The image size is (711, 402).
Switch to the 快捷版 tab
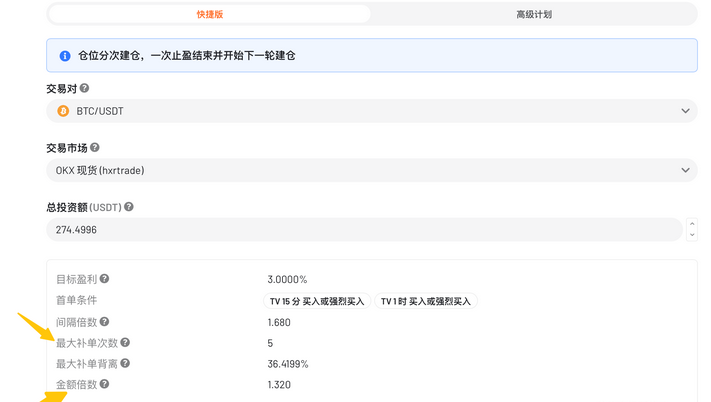point(209,14)
